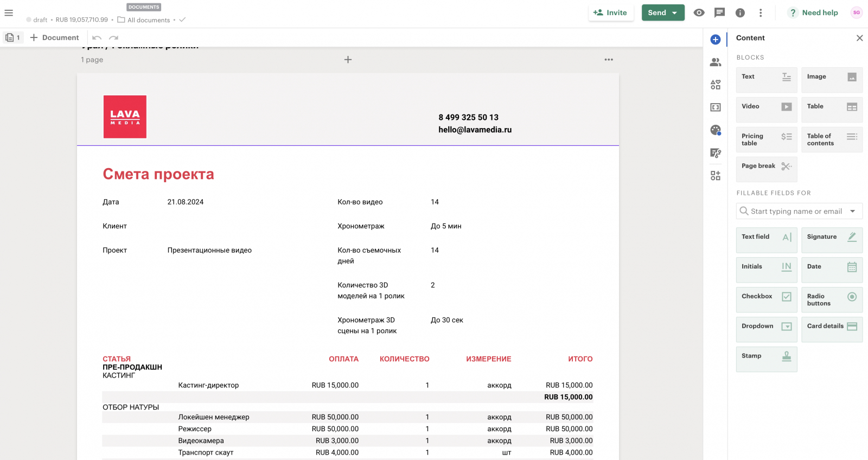Image resolution: width=868 pixels, height=460 pixels.
Task: Open the All documents folder
Action: pyautogui.click(x=144, y=20)
